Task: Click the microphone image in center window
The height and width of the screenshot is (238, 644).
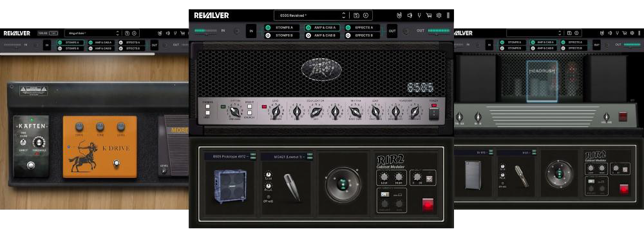Action: click(292, 188)
